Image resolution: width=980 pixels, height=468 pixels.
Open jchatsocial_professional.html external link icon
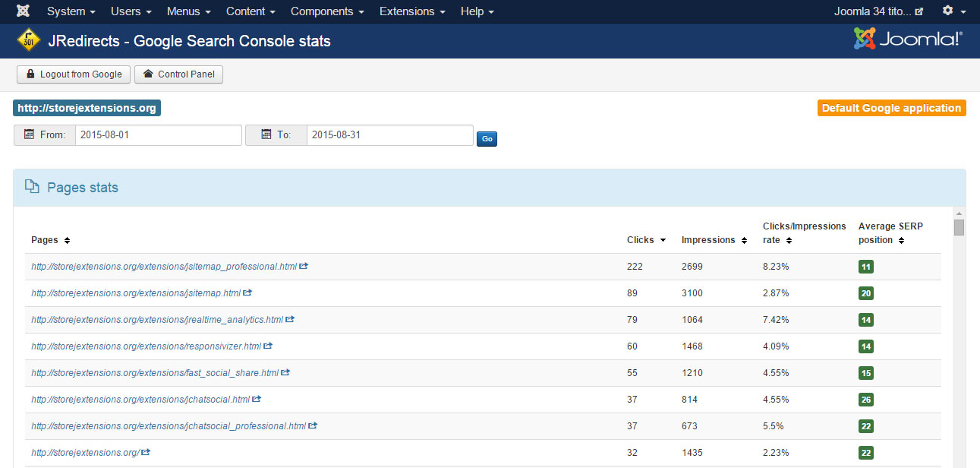(313, 426)
